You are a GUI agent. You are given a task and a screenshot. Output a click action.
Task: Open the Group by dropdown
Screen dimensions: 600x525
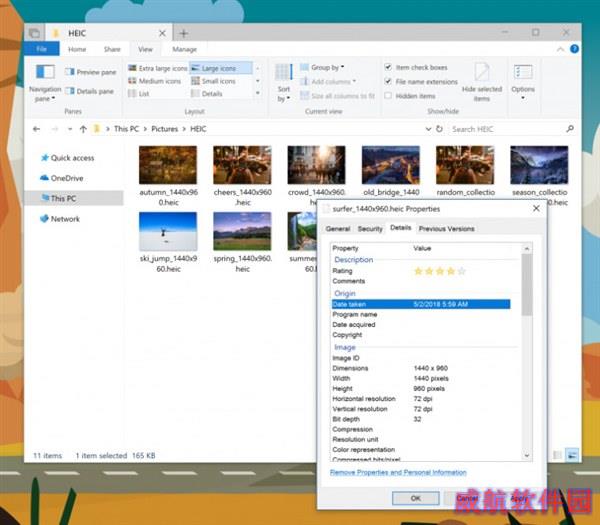(322, 67)
